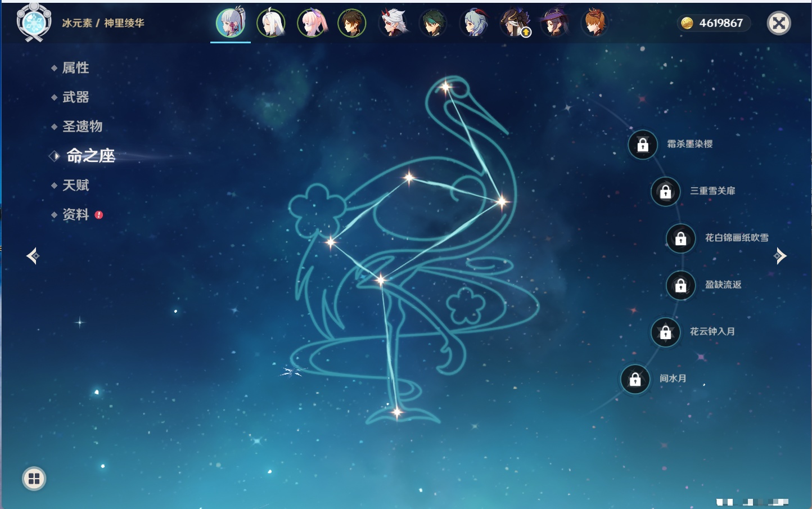Switch to next character with right arrow
812x509 pixels.
click(x=780, y=256)
